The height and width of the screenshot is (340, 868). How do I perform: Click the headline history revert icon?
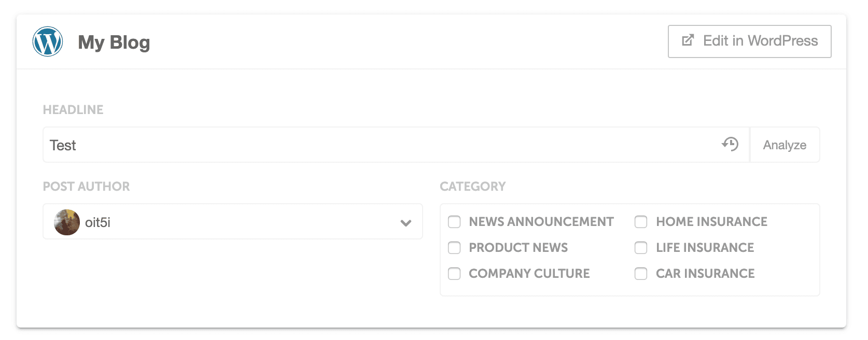(x=730, y=144)
